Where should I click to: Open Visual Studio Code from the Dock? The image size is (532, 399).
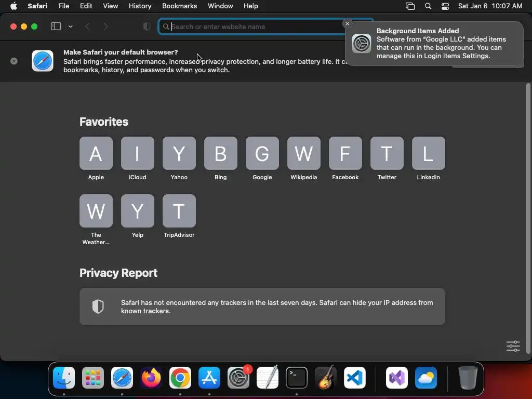[x=354, y=378]
